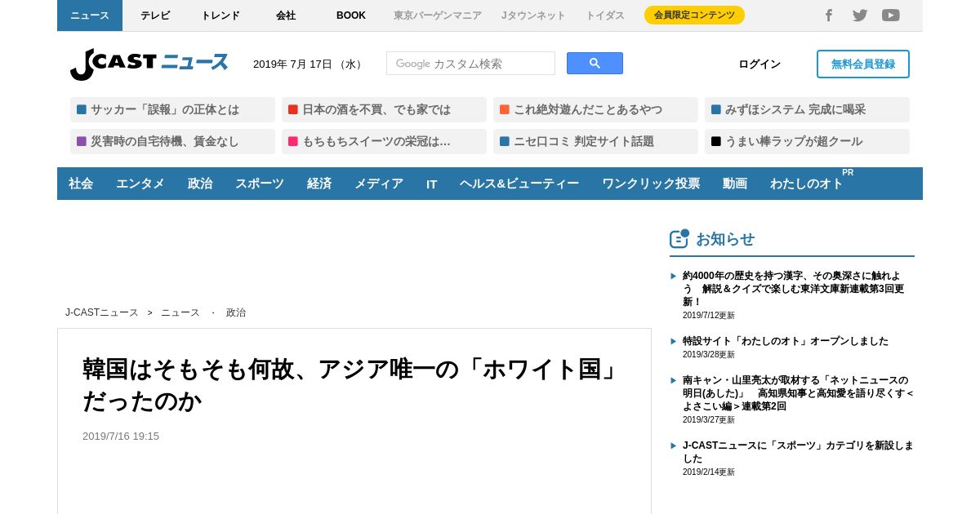Click the ニュース breadcrumb link
The image size is (980, 514).
click(x=180, y=312)
